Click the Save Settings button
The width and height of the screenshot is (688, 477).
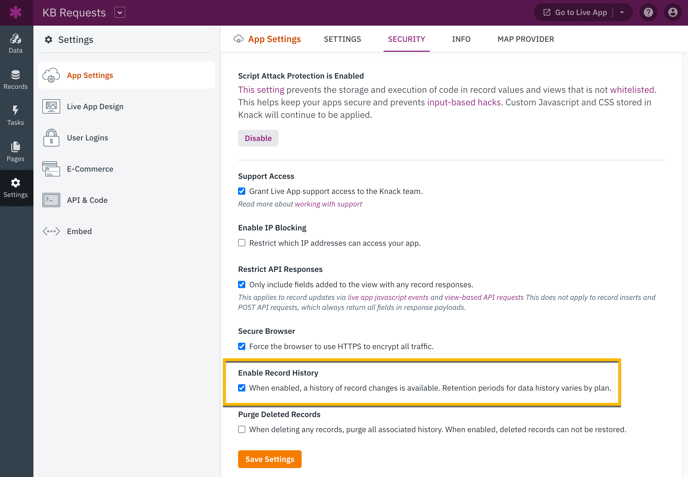point(270,459)
